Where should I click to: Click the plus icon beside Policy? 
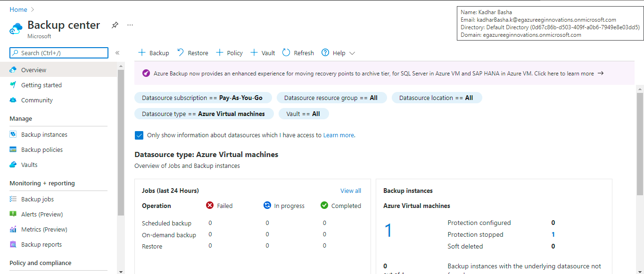[219, 53]
